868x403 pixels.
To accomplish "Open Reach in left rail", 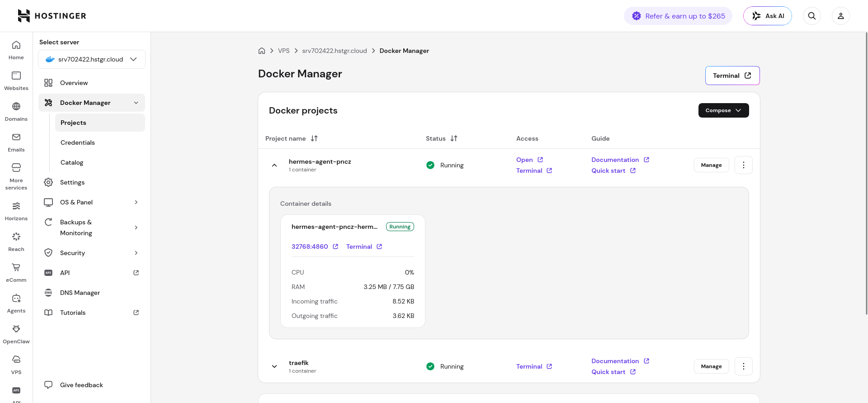I will coord(16,242).
